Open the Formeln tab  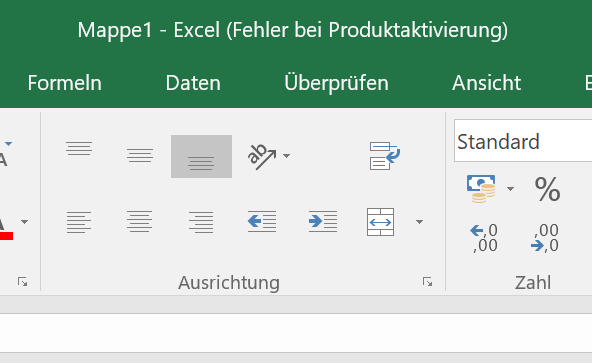pyautogui.click(x=65, y=83)
